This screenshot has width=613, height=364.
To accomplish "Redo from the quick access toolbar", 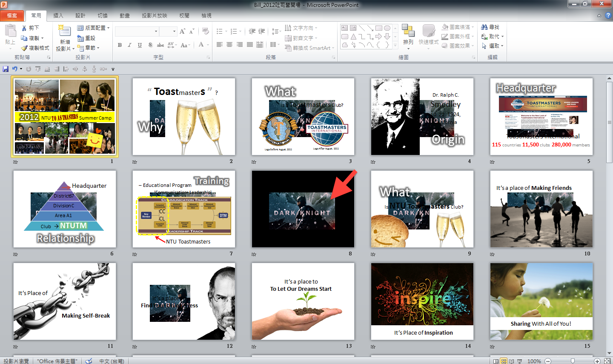I will (29, 69).
